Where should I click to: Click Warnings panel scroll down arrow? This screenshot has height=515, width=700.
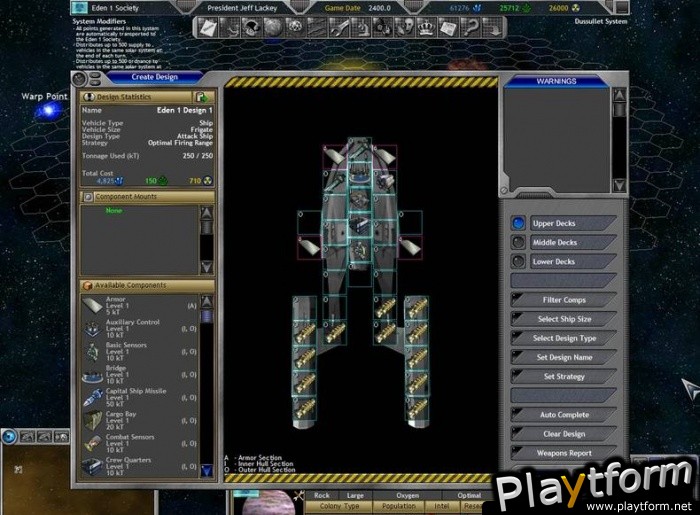click(620, 185)
